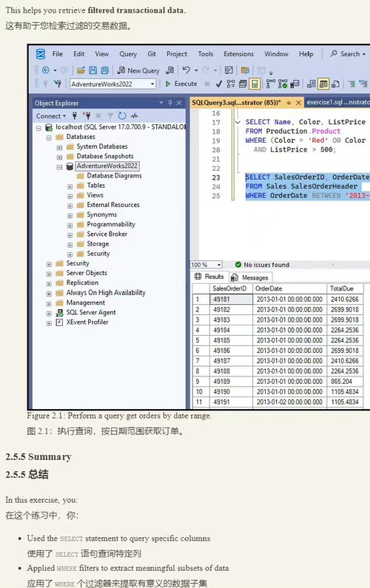Open the 100 % zoom dropdown
The image size is (370, 588).
pos(219,265)
